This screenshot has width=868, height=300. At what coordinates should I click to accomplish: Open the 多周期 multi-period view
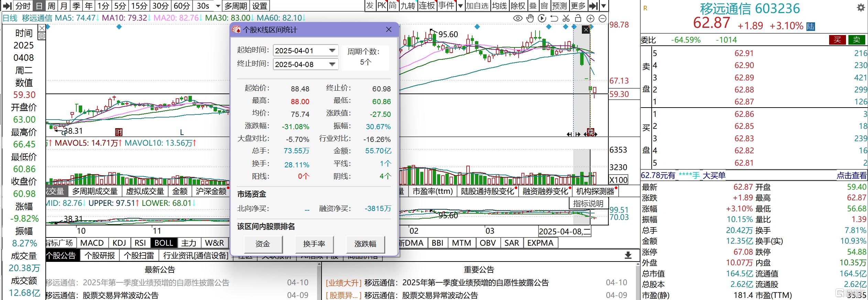[x=236, y=6]
